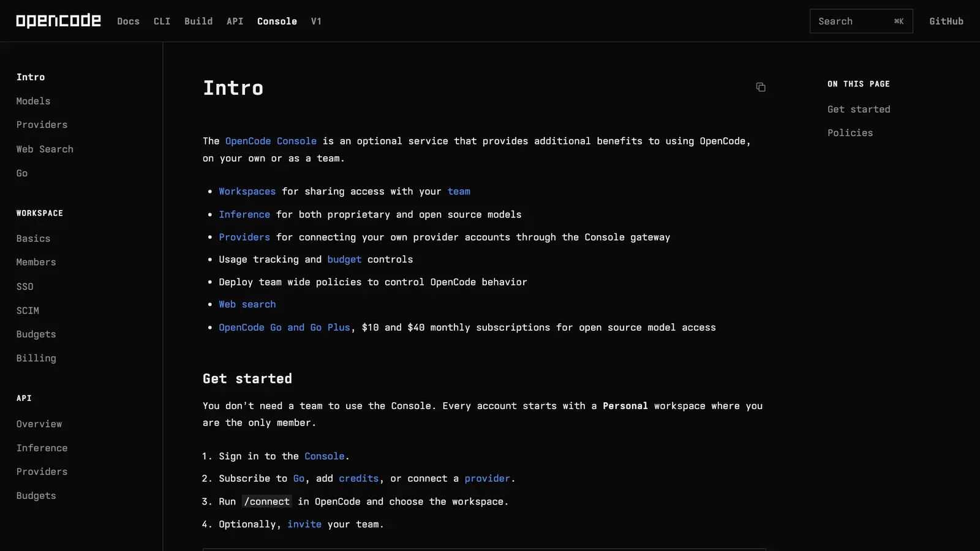Open the Providers link in bullet list
The image size is (980, 551).
244,238
